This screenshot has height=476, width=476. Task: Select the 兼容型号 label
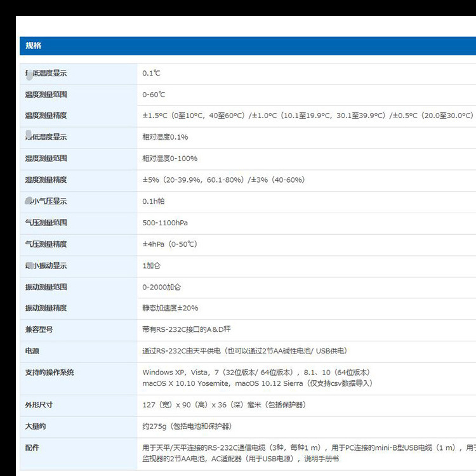pyautogui.click(x=39, y=329)
